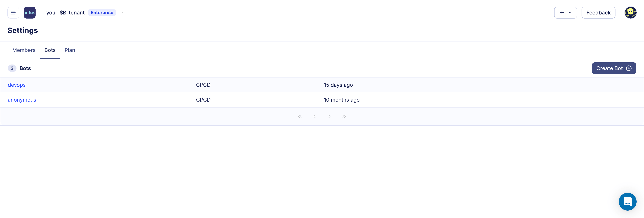Select the Bots tab

coord(50,50)
